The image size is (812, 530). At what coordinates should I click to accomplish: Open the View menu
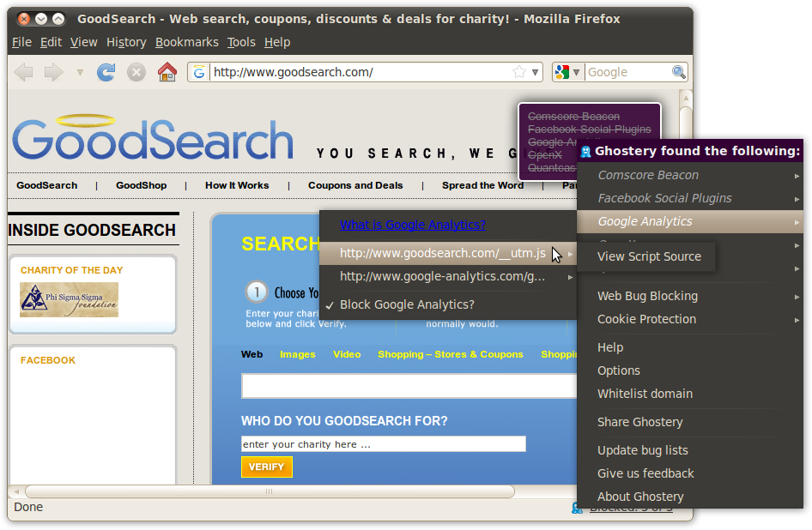[x=84, y=42]
